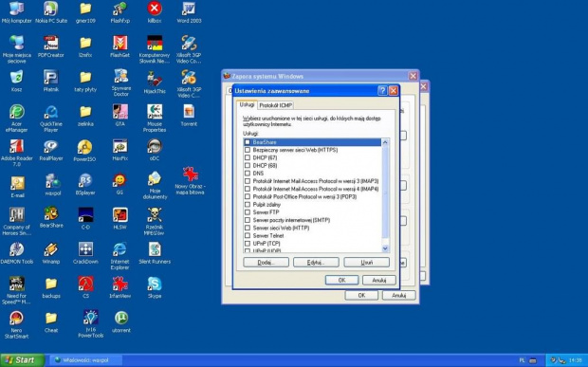Click the Dodaj... button

266,263
